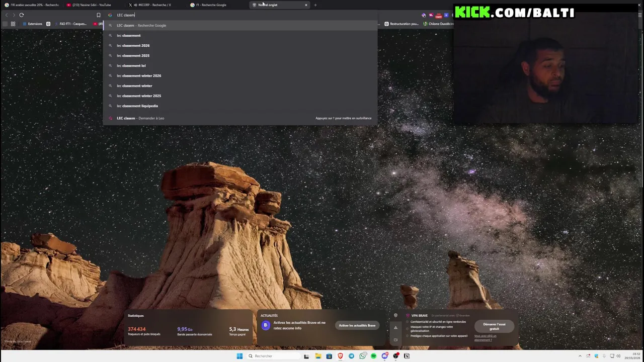
Task: Click Activer les actualités Brave button
Action: click(357, 325)
